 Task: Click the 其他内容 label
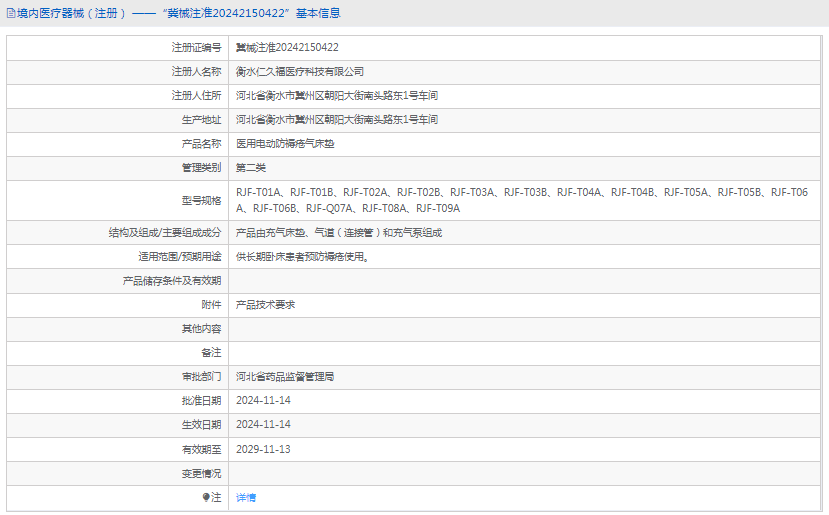pyautogui.click(x=201, y=329)
